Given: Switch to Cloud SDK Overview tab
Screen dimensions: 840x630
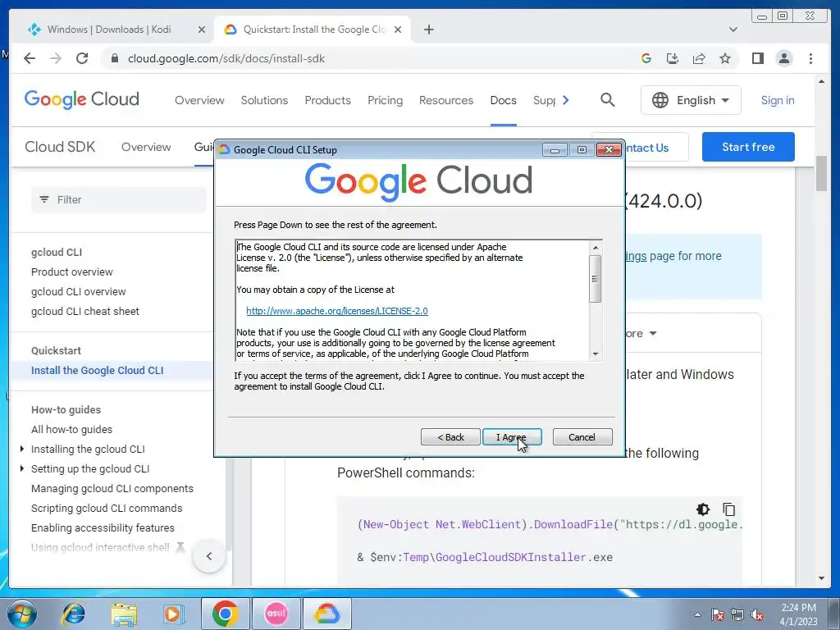Looking at the screenshot, I should click(146, 147).
